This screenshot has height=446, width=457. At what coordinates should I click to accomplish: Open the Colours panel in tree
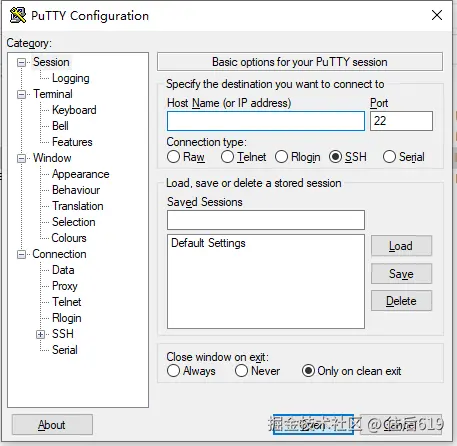coord(69,238)
